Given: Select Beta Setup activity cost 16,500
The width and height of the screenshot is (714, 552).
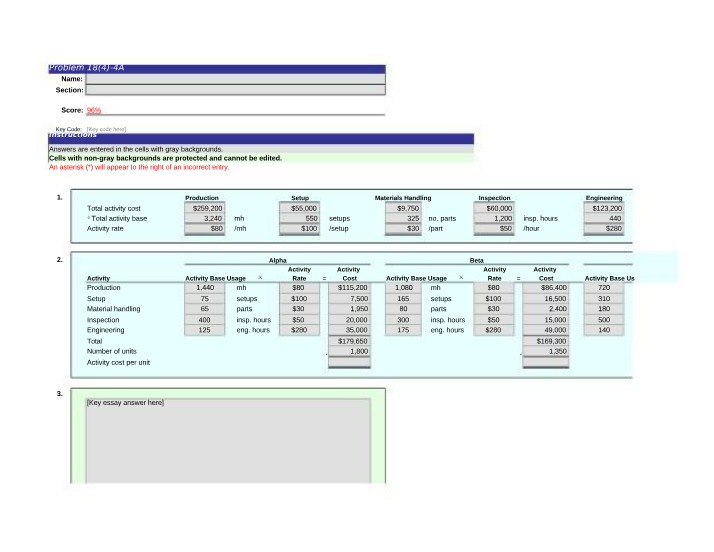Looking at the screenshot, I should [546, 299].
